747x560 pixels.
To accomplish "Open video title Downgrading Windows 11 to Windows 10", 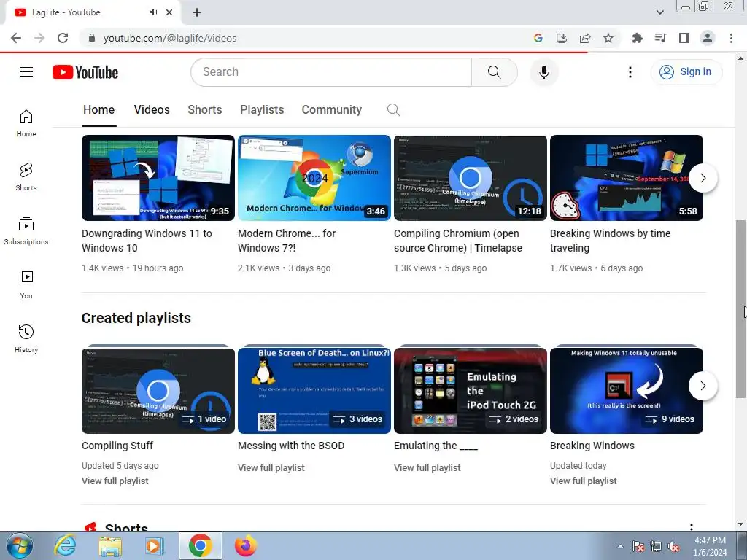I will pyautogui.click(x=147, y=241).
